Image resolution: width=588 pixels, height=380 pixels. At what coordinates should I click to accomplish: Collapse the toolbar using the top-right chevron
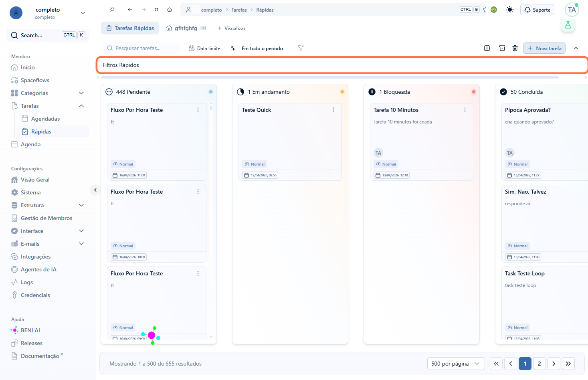pyautogui.click(x=576, y=48)
